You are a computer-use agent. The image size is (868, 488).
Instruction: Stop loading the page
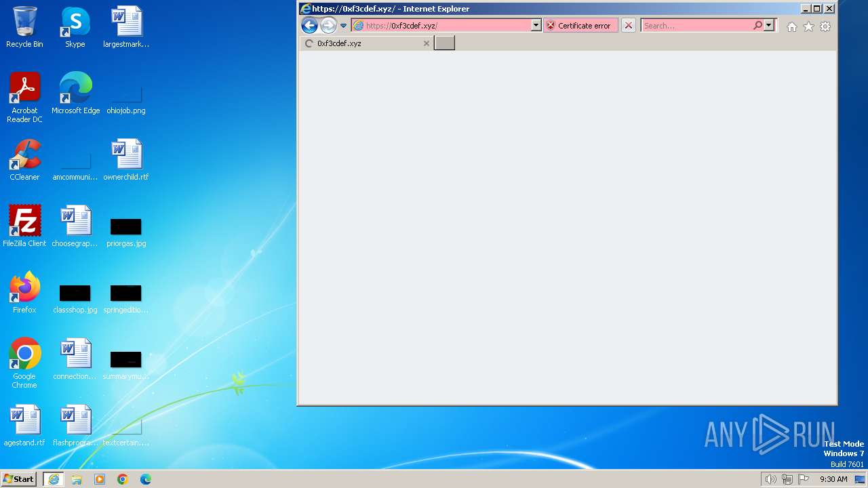tap(629, 26)
